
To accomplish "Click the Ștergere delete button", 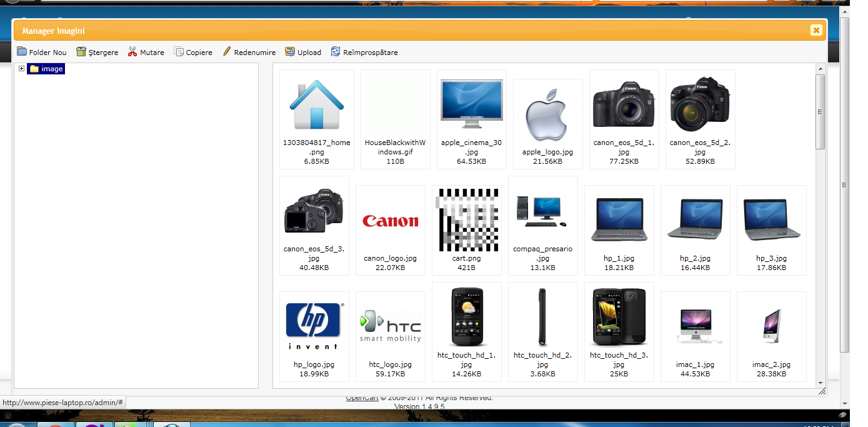I will pos(97,53).
